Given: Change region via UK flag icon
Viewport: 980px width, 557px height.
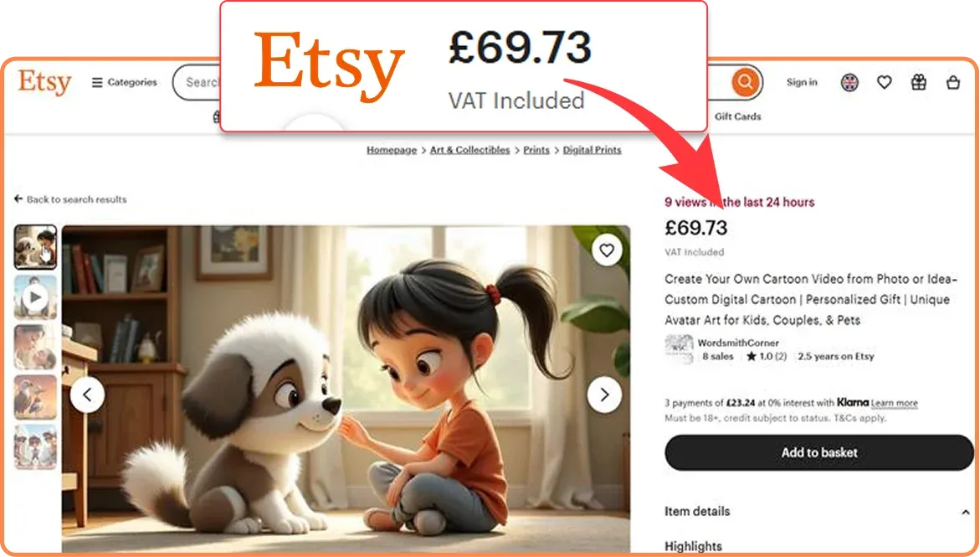Looking at the screenshot, I should click(x=849, y=82).
